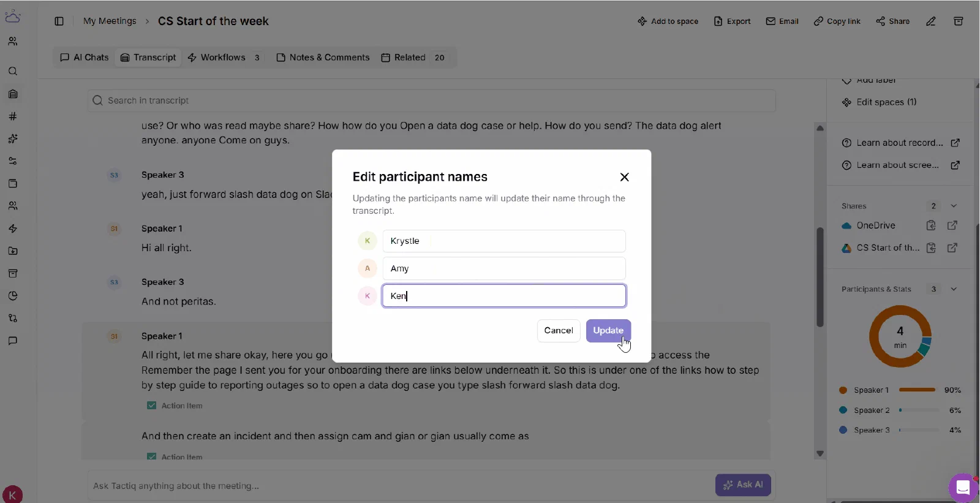Open the Related tab
Screen dimensions: 980x503
[x=413, y=58]
